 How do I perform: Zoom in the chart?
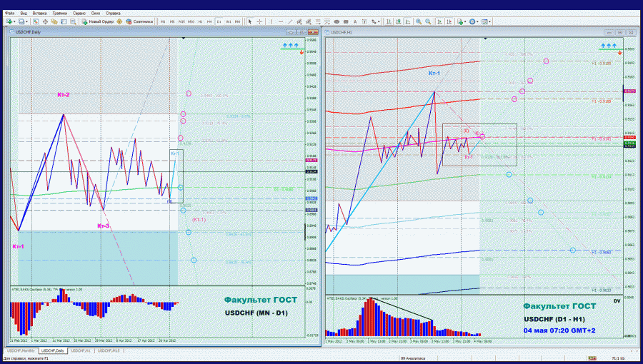click(419, 21)
